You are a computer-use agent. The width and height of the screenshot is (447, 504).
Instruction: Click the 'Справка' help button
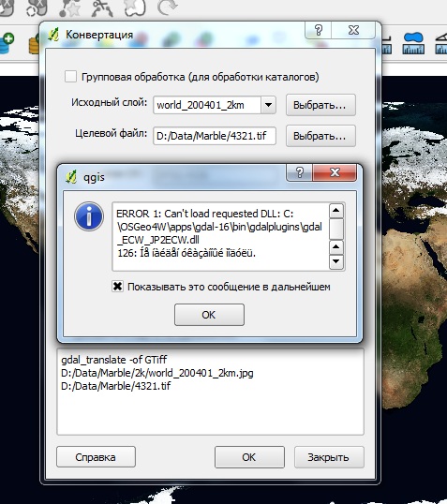[x=96, y=457]
